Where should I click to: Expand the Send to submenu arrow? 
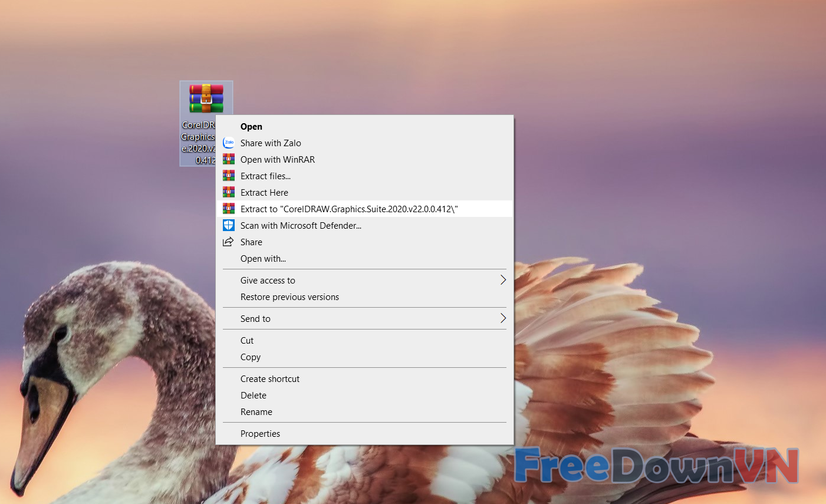[502, 318]
